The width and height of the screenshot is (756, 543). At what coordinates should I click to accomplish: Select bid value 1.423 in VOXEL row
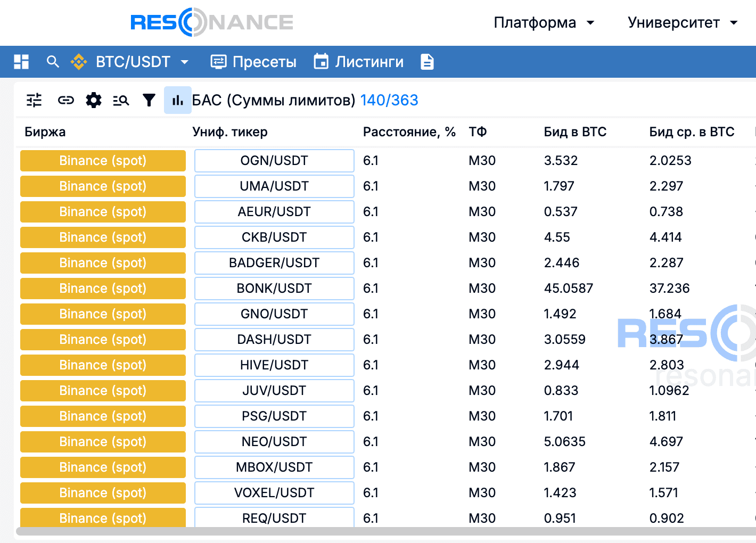click(x=560, y=493)
